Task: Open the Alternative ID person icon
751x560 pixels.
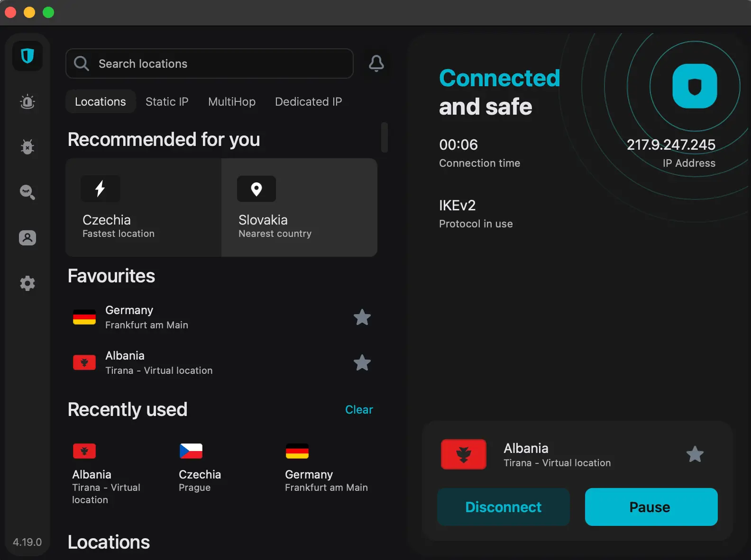Action: tap(27, 238)
